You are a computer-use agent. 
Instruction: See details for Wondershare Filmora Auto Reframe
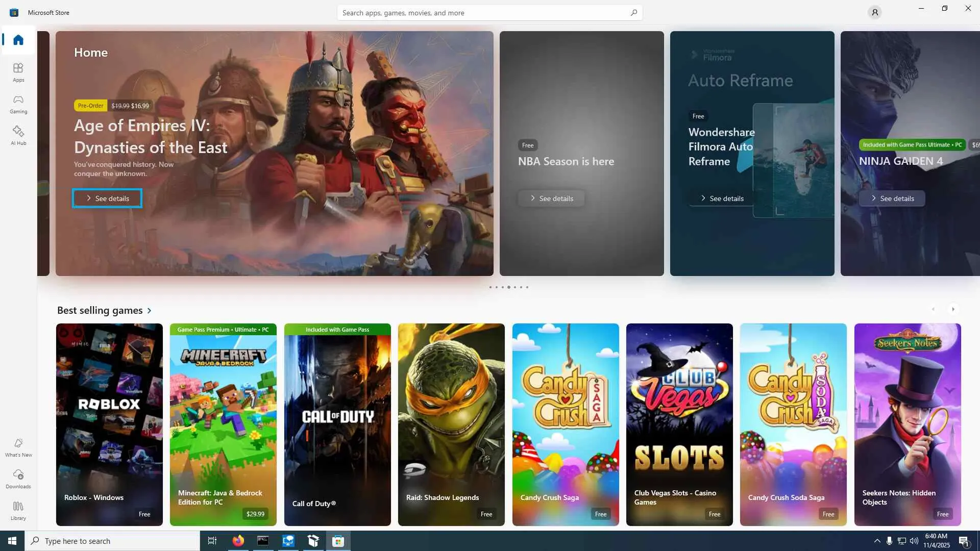tap(722, 198)
